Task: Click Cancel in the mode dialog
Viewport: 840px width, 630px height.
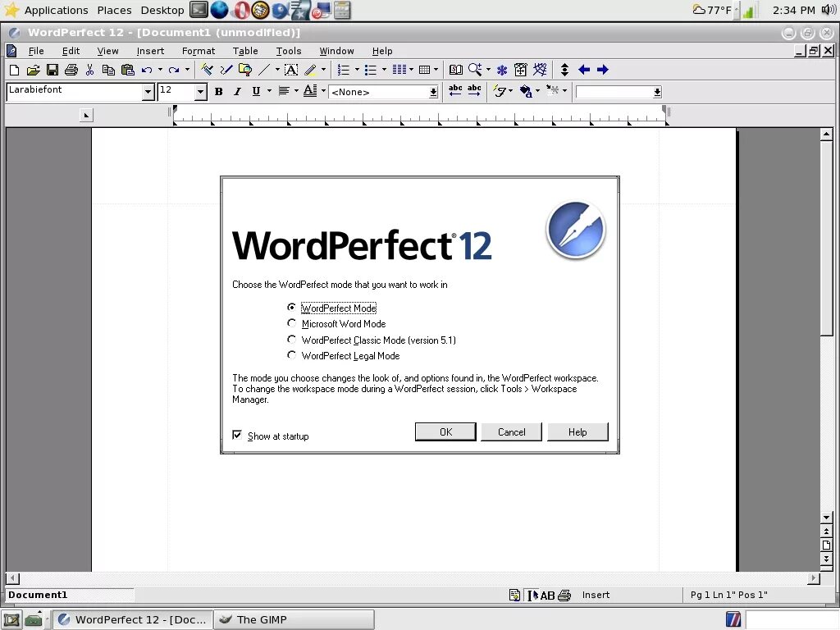Action: [512, 431]
